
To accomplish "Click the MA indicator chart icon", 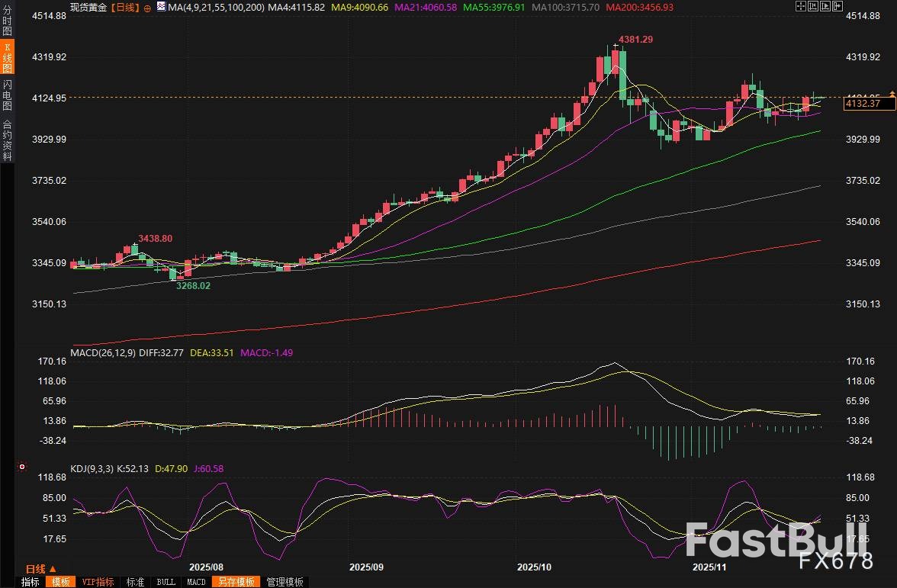I will pos(160,7).
